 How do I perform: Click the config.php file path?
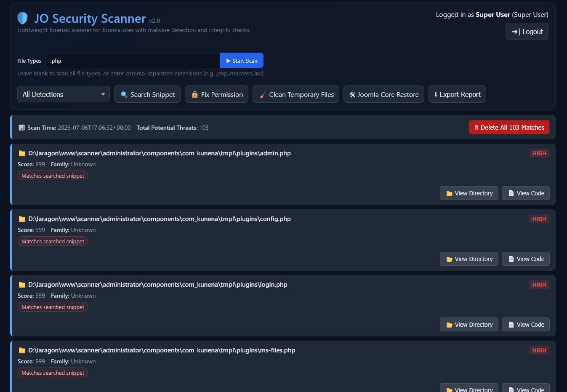click(160, 219)
